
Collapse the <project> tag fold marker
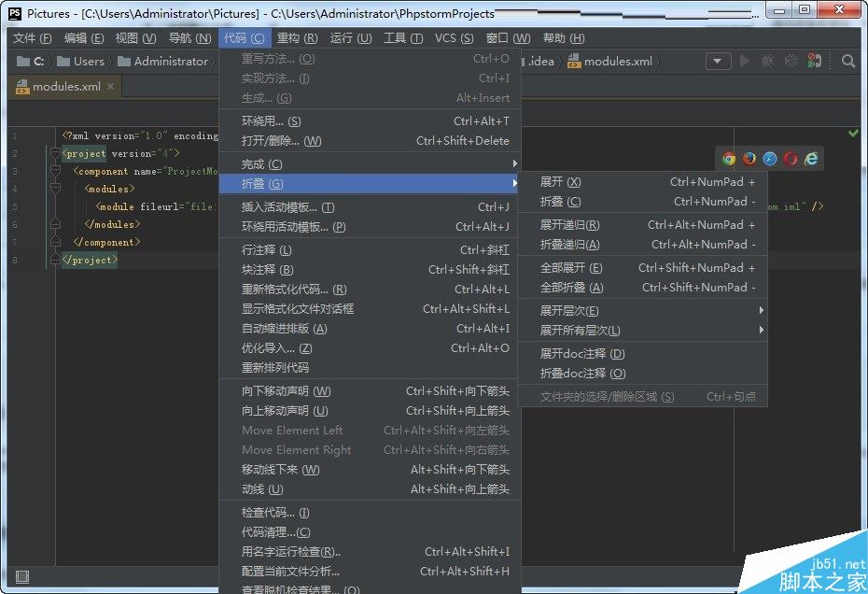point(55,153)
